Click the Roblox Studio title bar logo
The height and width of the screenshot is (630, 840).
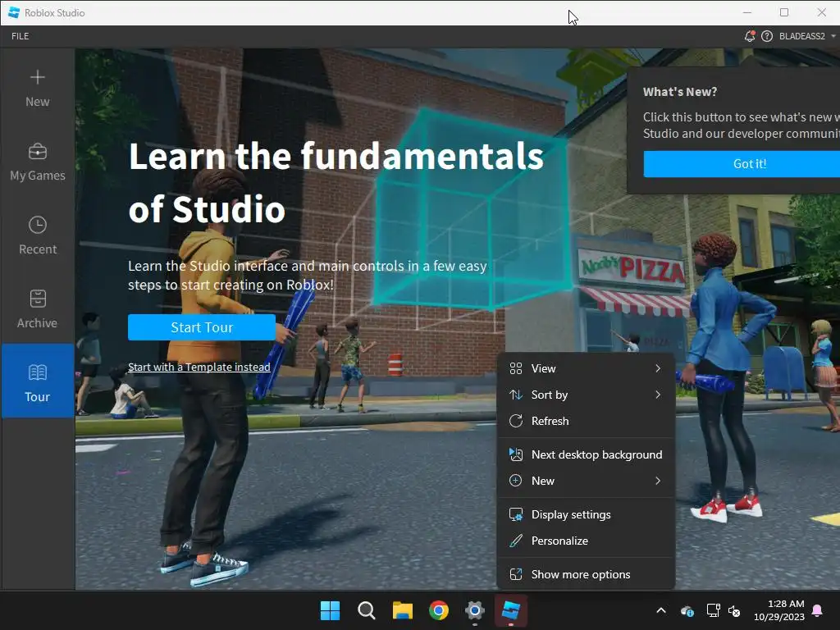(14, 12)
